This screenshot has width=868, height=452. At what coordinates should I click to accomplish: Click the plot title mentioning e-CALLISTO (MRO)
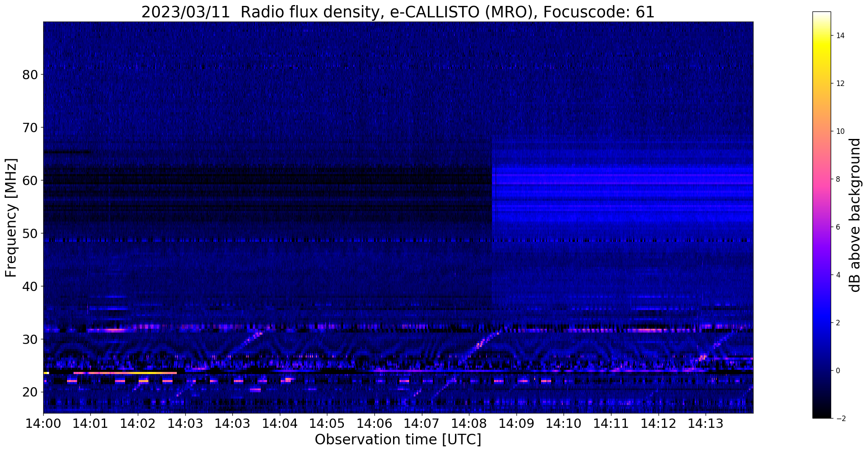[x=398, y=12]
